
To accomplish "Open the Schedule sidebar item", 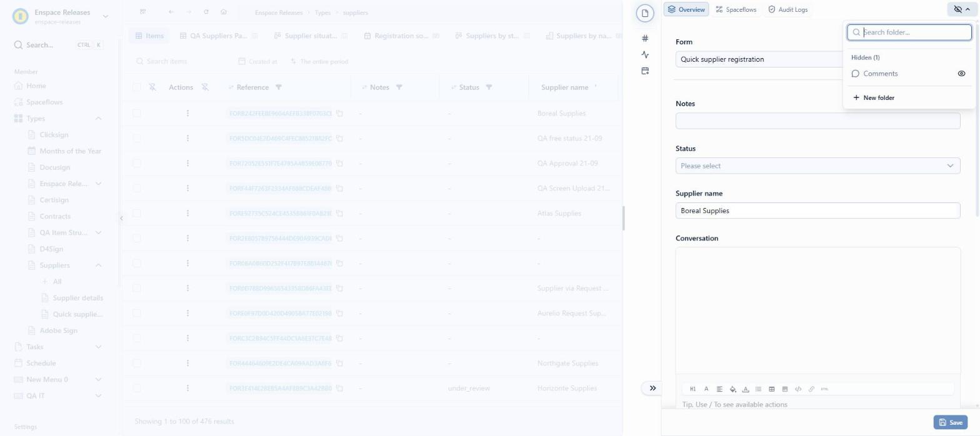I will tap(41, 363).
